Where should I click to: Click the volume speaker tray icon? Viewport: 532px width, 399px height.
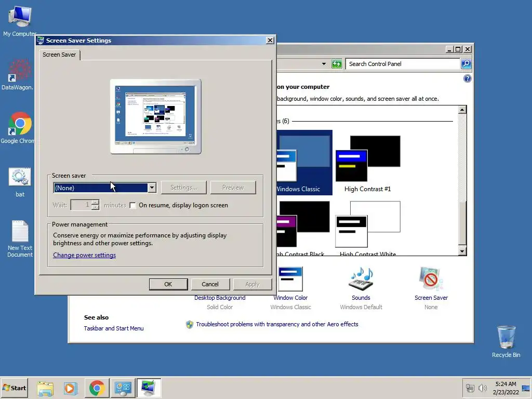click(x=482, y=388)
